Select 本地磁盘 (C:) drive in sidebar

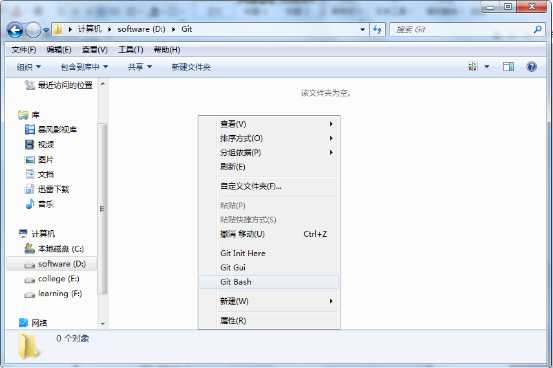click(54, 249)
